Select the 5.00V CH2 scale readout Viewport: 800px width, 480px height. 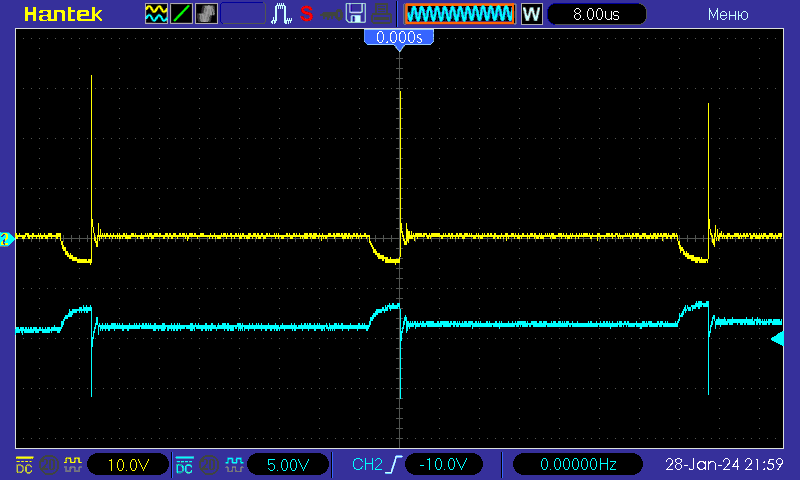pyautogui.click(x=288, y=465)
